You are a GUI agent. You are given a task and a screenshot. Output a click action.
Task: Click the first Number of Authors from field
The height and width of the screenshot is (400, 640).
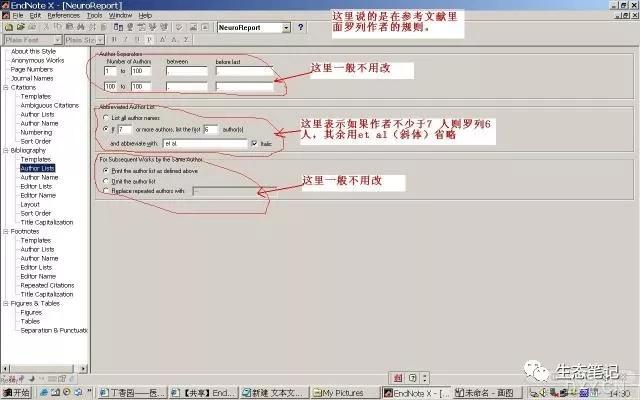[x=110, y=71]
